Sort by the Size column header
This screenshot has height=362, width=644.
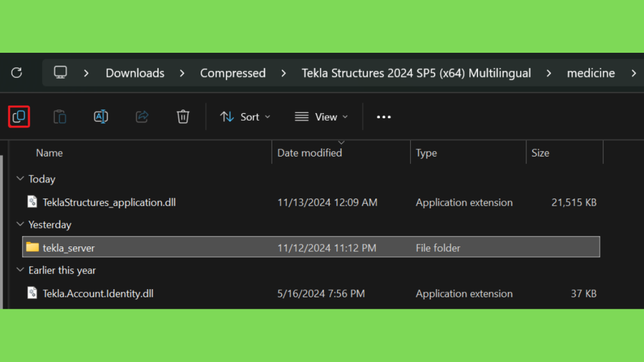tap(540, 153)
